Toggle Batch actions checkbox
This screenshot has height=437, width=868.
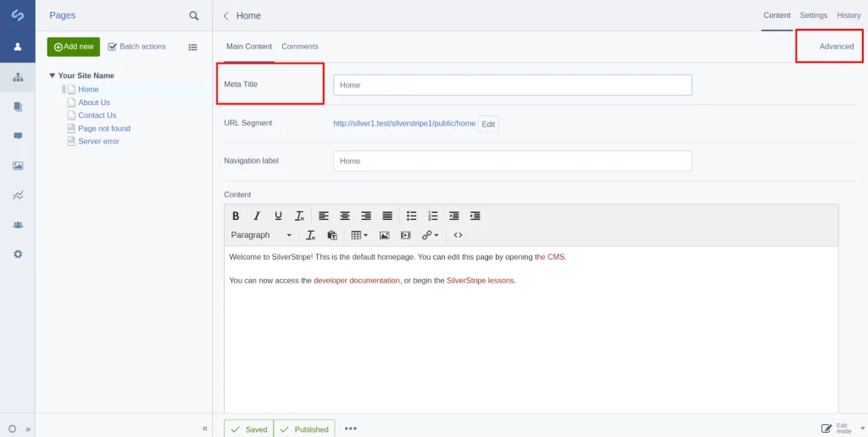112,47
